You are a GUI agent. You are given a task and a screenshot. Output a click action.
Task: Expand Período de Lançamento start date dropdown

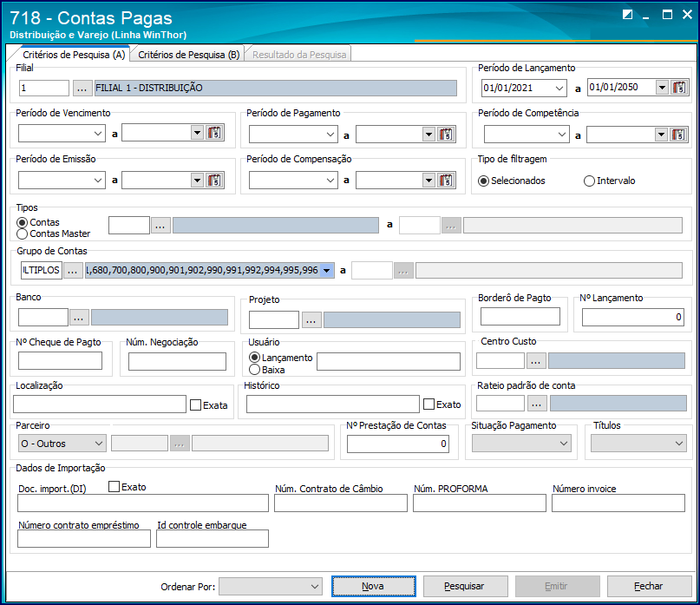coord(559,88)
